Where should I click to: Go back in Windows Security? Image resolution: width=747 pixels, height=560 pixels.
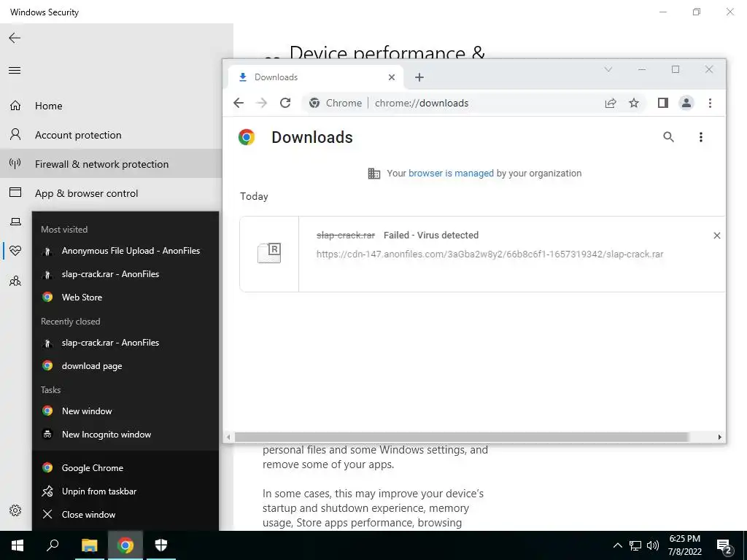(15, 38)
